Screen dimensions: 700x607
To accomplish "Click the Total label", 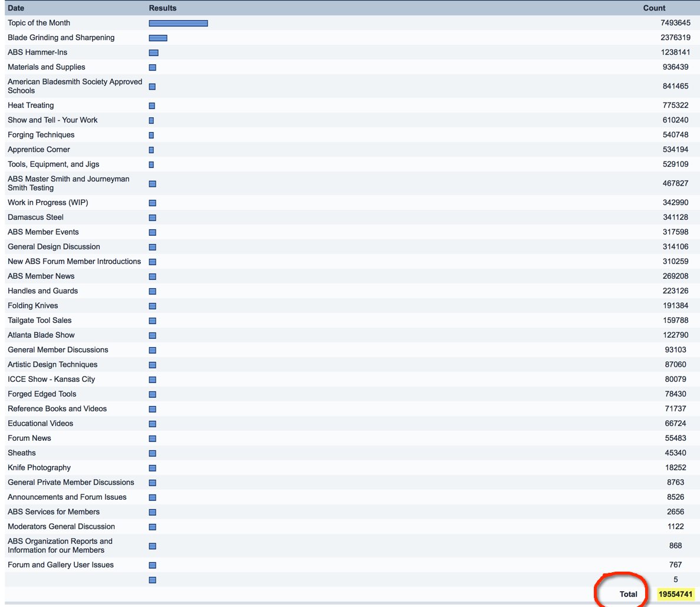I will coord(628,594).
